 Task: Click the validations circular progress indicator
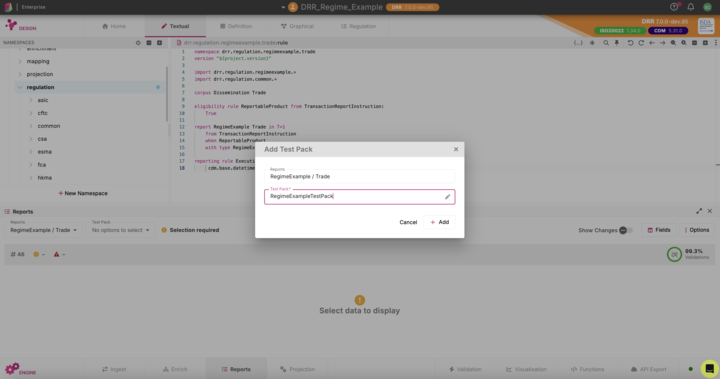pos(674,254)
